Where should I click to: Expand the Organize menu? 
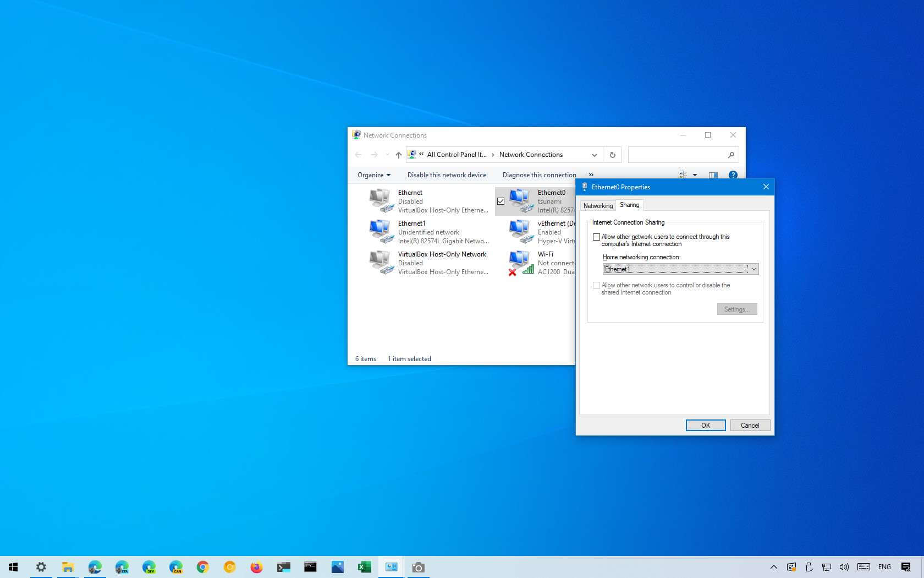coord(373,175)
